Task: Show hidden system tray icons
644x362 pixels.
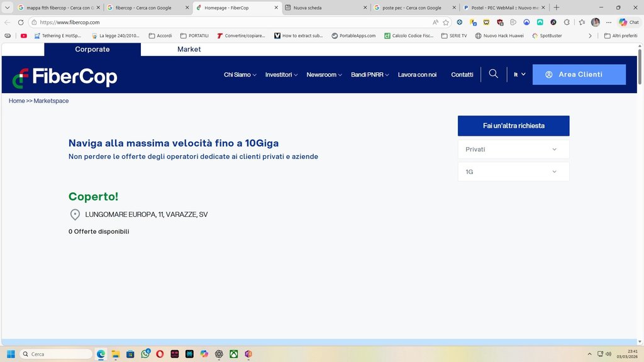Action: coord(589,354)
